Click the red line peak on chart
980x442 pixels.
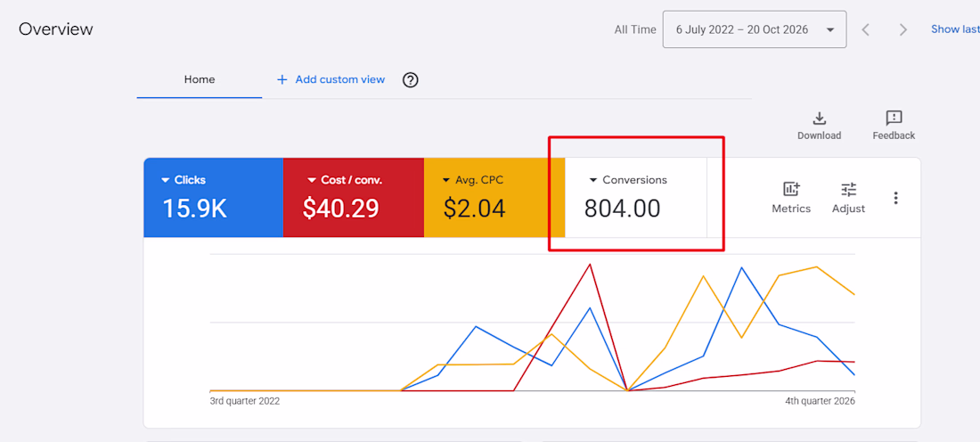pos(590,265)
